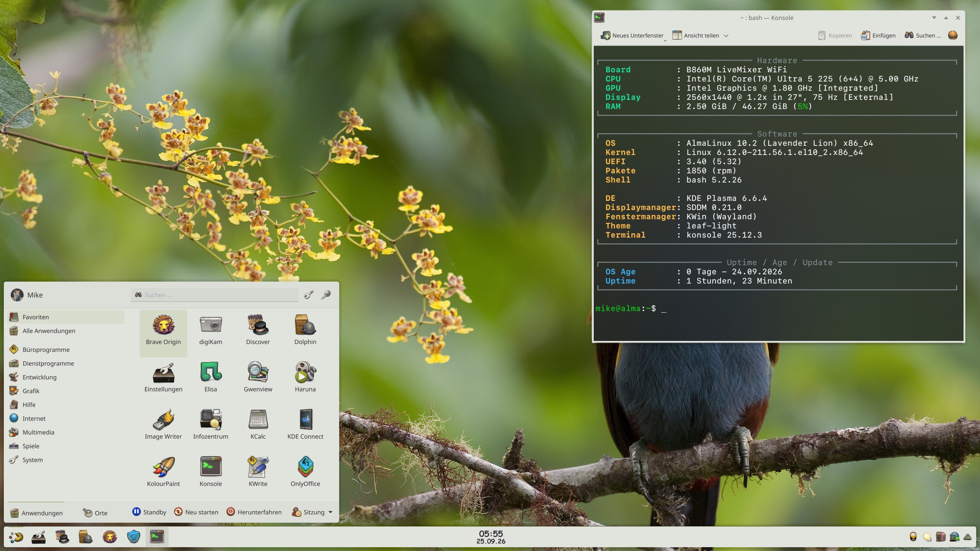Click Neu starten to reboot
The height and width of the screenshot is (551, 980).
click(x=196, y=512)
